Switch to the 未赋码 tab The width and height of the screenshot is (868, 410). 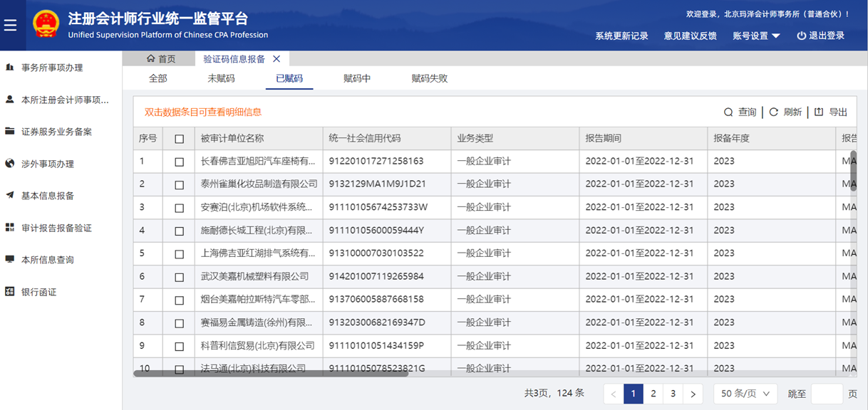click(x=221, y=78)
